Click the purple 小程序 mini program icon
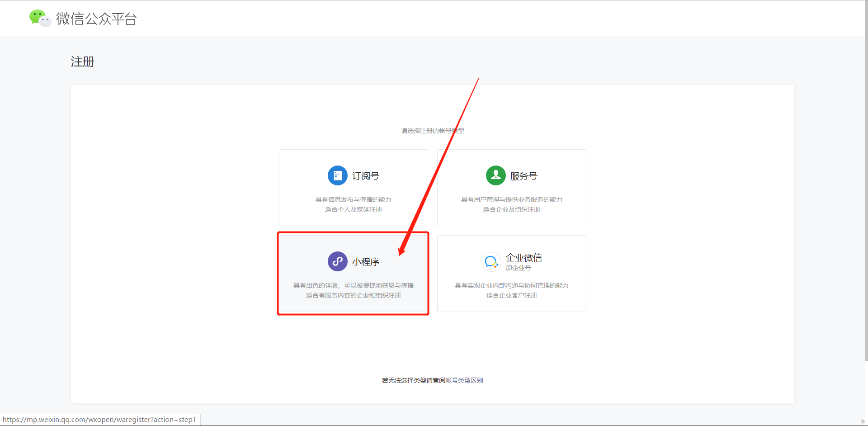The width and height of the screenshot is (868, 426). tap(337, 261)
